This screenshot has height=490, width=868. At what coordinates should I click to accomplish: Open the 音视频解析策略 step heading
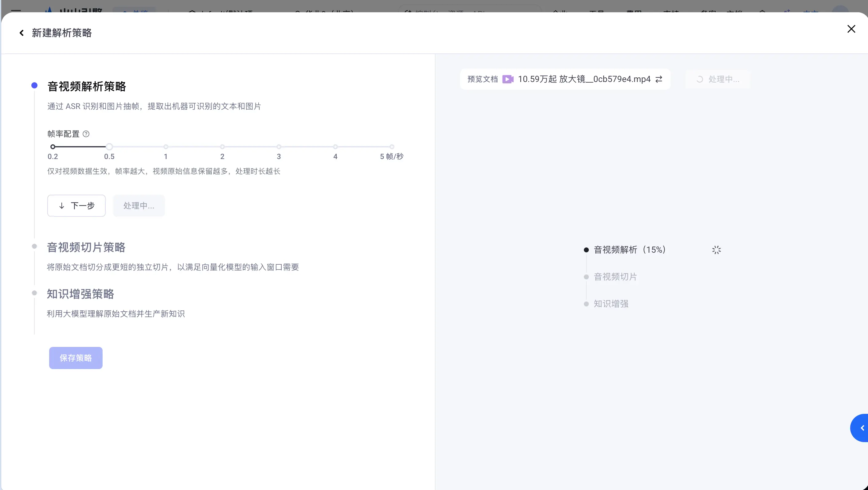click(x=87, y=87)
